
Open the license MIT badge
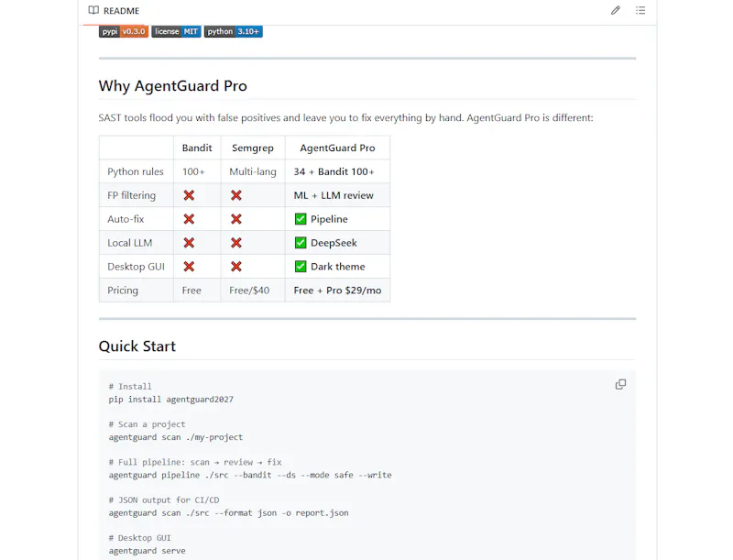coord(176,31)
